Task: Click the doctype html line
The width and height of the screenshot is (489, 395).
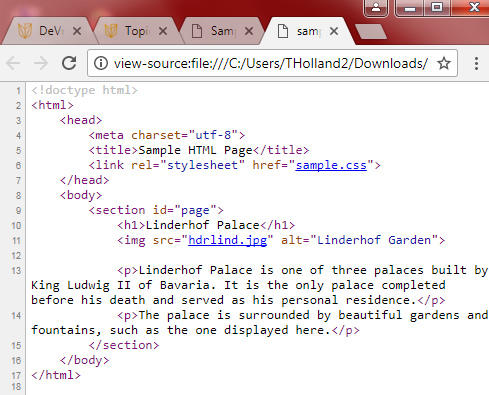Action: click(x=84, y=90)
